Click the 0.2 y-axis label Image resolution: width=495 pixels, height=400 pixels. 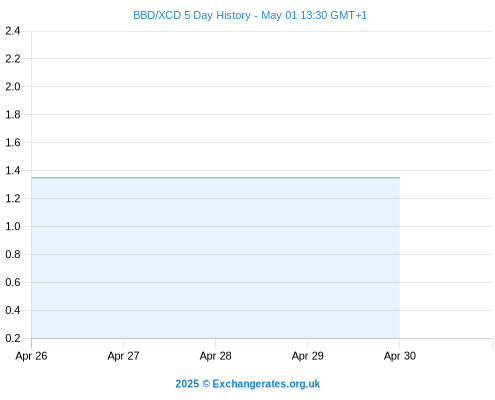pyautogui.click(x=13, y=338)
